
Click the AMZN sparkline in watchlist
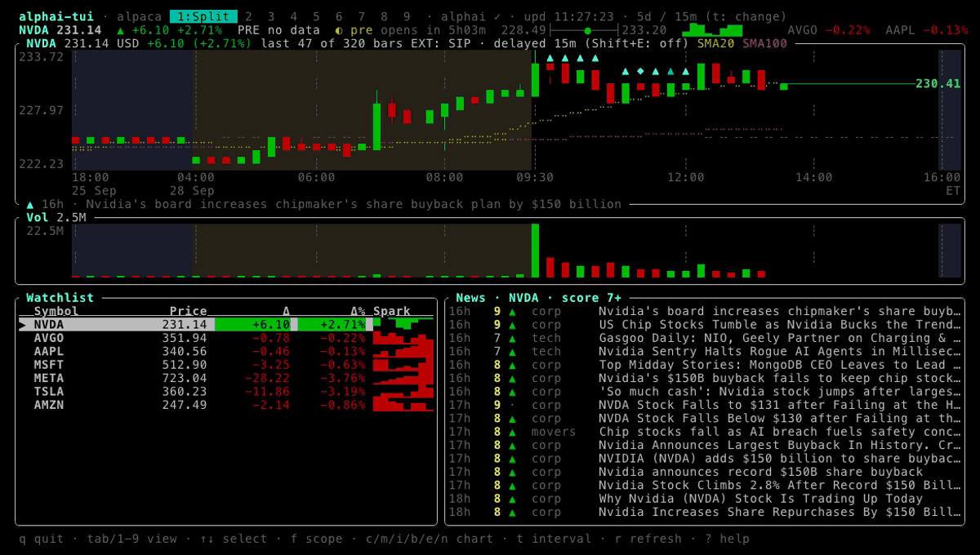pyautogui.click(x=403, y=405)
